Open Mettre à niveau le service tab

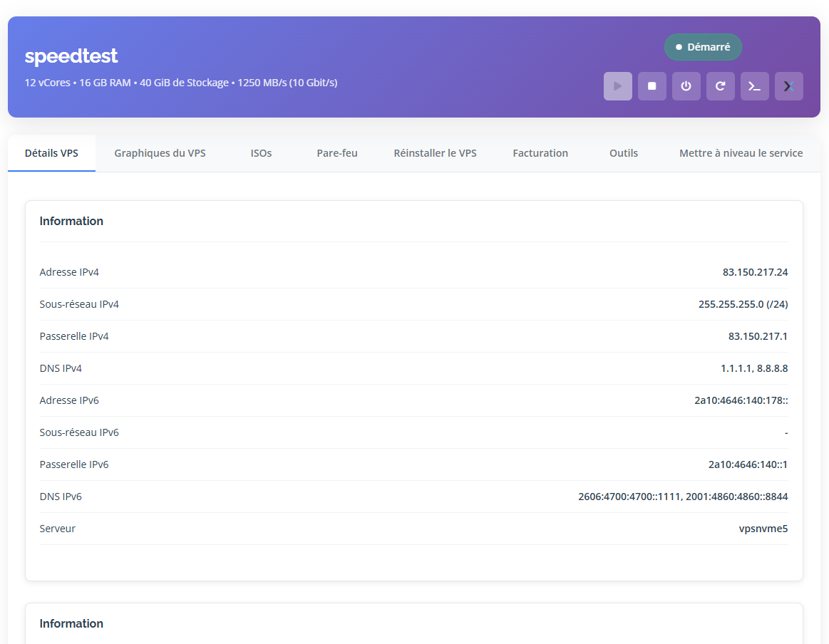(741, 153)
